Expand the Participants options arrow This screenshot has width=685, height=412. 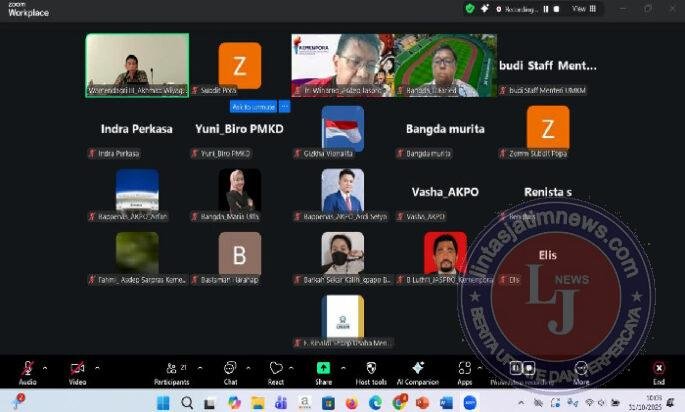(x=199, y=367)
